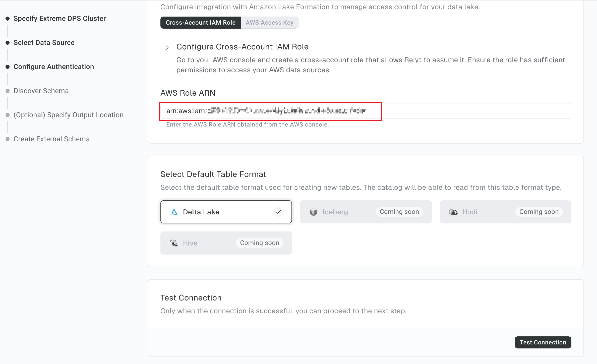The width and height of the screenshot is (597, 364).
Task: Click the Iceberg logo icon
Action: [x=314, y=212]
